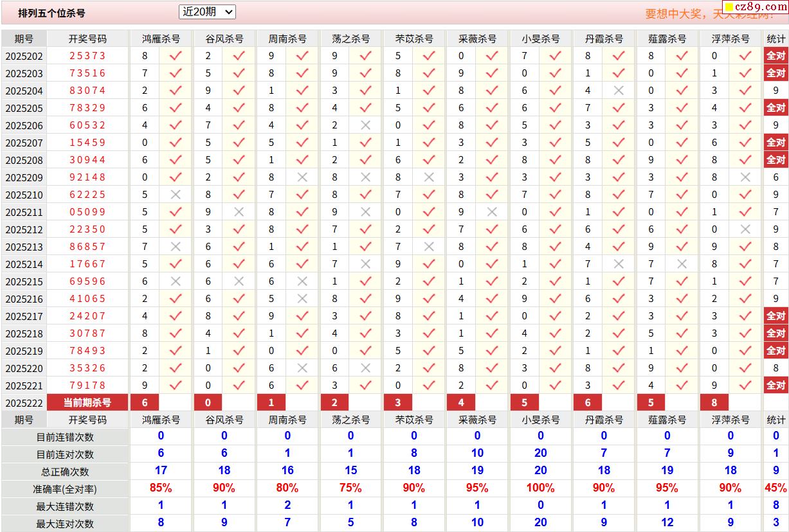The height and width of the screenshot is (532, 789).
Task: Click the top 采薇杀号 column header
Action: [x=477, y=39]
